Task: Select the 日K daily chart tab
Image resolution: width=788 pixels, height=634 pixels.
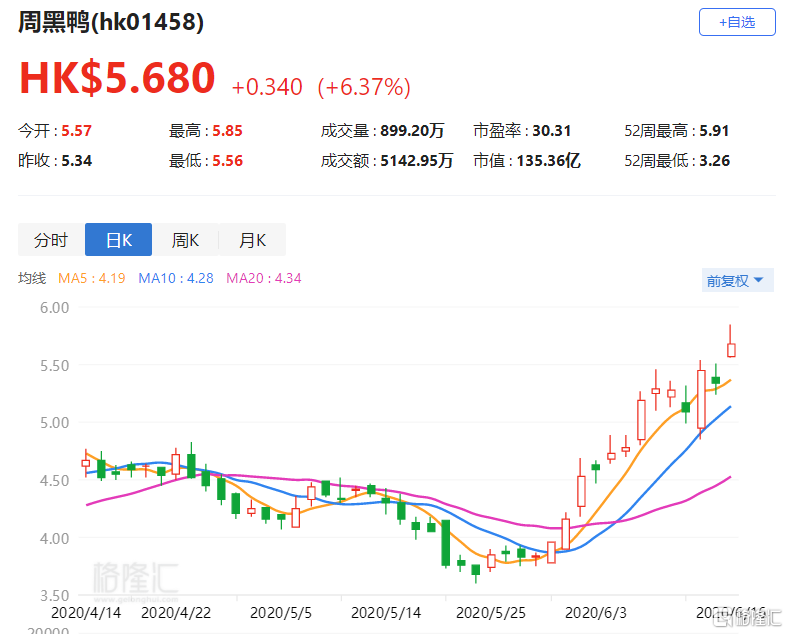Action: (x=119, y=240)
